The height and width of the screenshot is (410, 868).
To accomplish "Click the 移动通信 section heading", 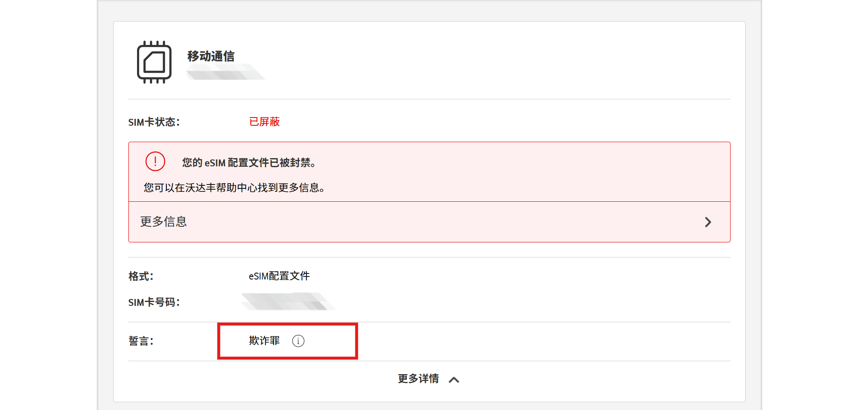I will coord(210,56).
